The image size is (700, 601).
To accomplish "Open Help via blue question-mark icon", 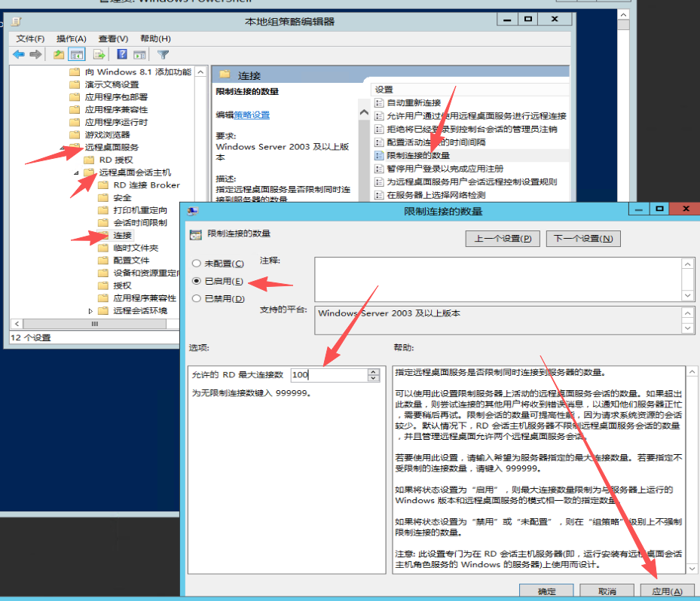I will tap(122, 54).
